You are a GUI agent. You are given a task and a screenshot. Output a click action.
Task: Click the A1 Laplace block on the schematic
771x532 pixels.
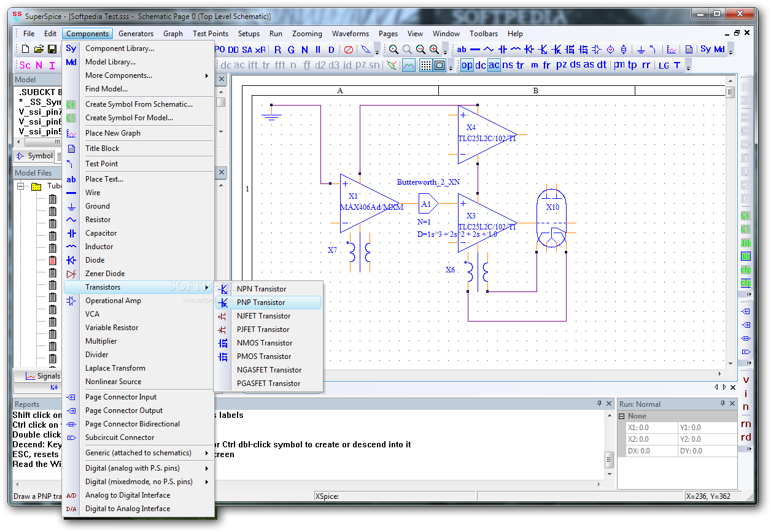[428, 203]
